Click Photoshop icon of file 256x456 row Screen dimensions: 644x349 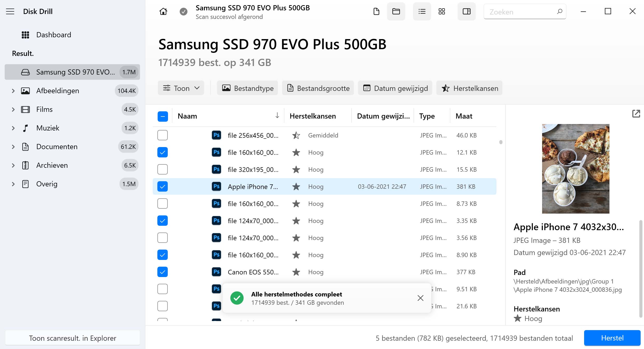point(216,135)
